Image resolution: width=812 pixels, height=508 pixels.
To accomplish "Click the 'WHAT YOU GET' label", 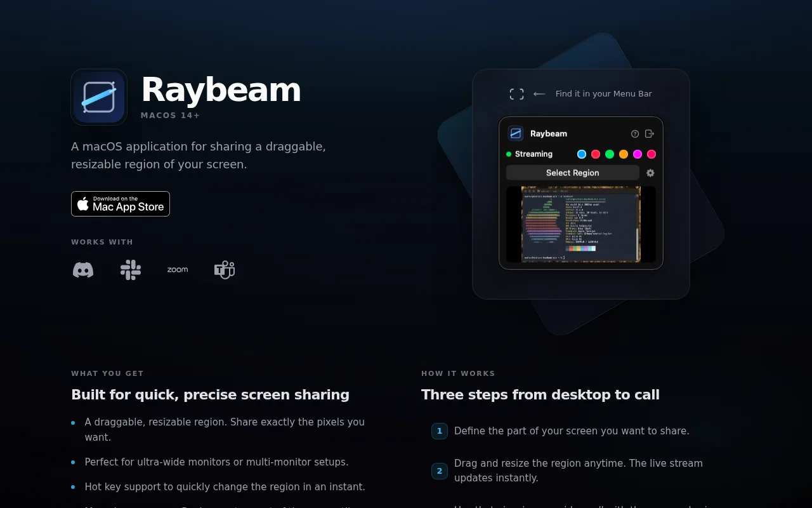I will 107,373.
